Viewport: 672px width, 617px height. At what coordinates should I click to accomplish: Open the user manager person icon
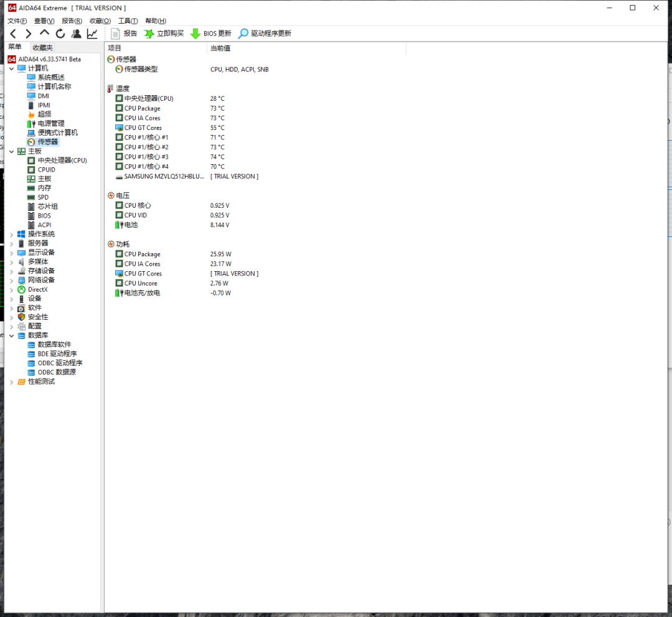(77, 34)
